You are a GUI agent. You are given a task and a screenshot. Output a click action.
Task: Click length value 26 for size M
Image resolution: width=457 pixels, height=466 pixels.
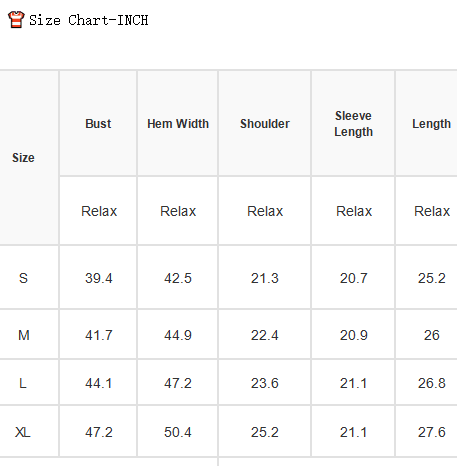pyautogui.click(x=432, y=335)
